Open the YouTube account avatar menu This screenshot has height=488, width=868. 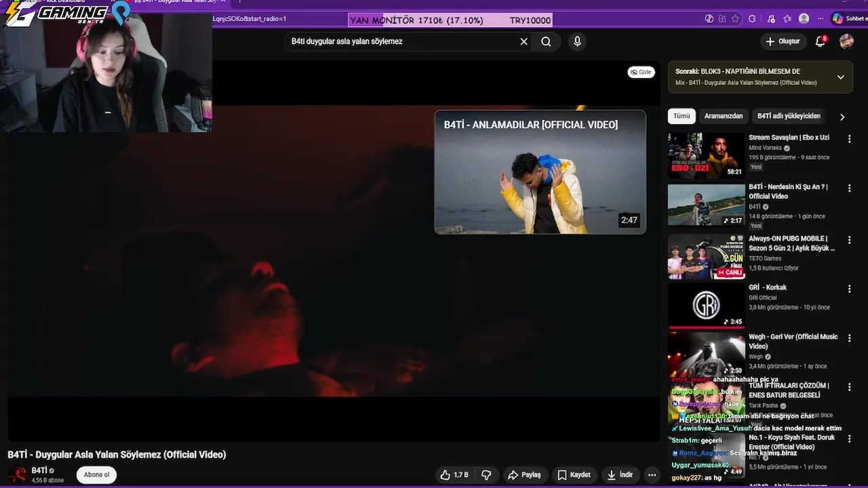click(846, 41)
